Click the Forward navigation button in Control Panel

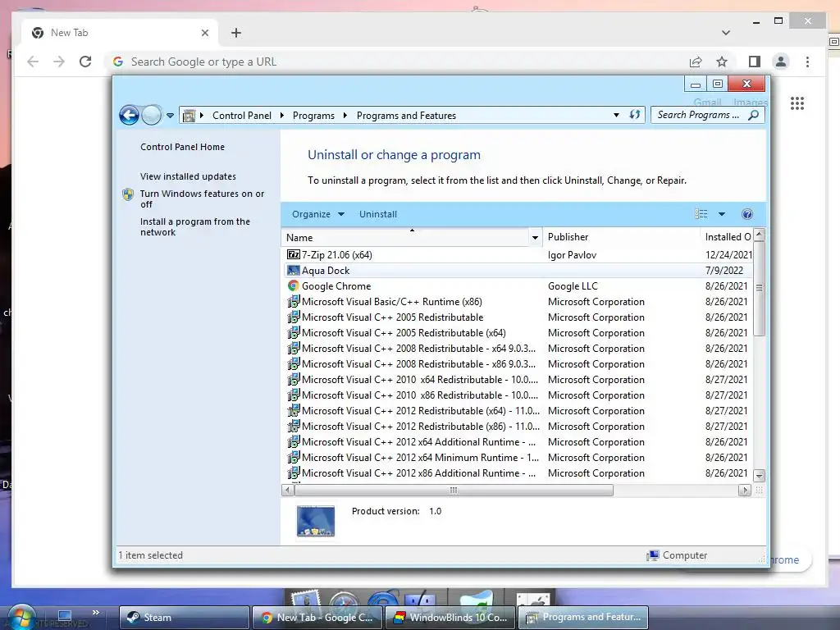point(152,115)
